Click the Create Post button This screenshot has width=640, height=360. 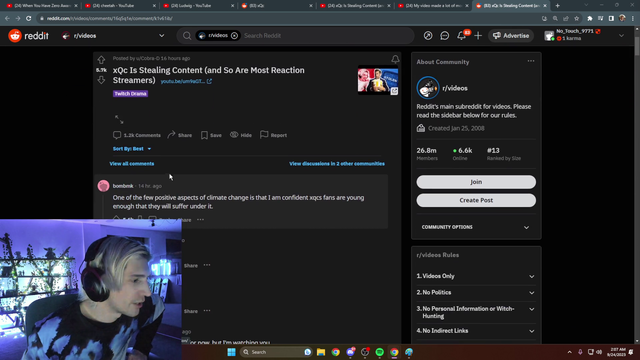point(476,200)
